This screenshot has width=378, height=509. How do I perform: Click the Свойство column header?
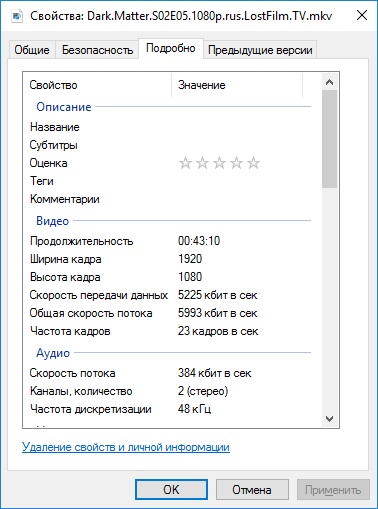click(x=97, y=85)
